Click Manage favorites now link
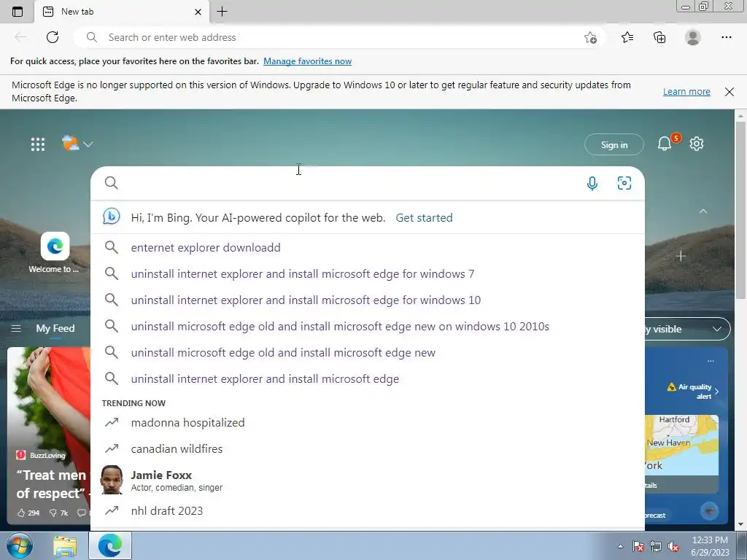The width and height of the screenshot is (747, 560). coord(307,61)
